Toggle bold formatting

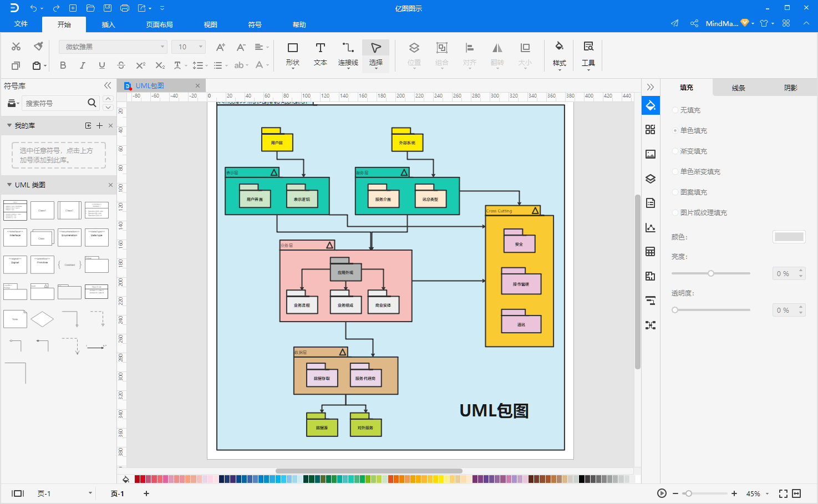coord(63,65)
